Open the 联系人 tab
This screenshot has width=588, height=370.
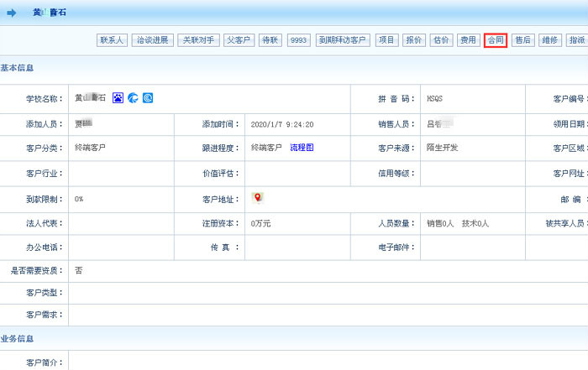tap(112, 40)
